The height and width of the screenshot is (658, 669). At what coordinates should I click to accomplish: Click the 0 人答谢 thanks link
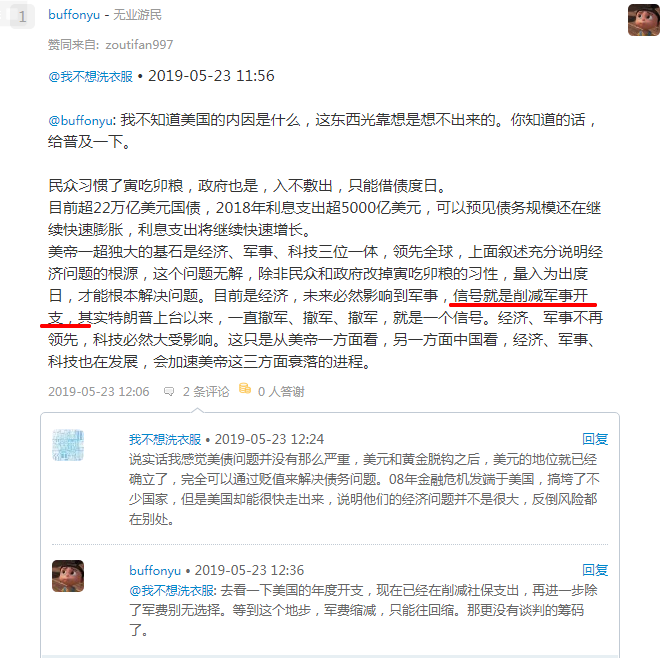[x=281, y=391]
